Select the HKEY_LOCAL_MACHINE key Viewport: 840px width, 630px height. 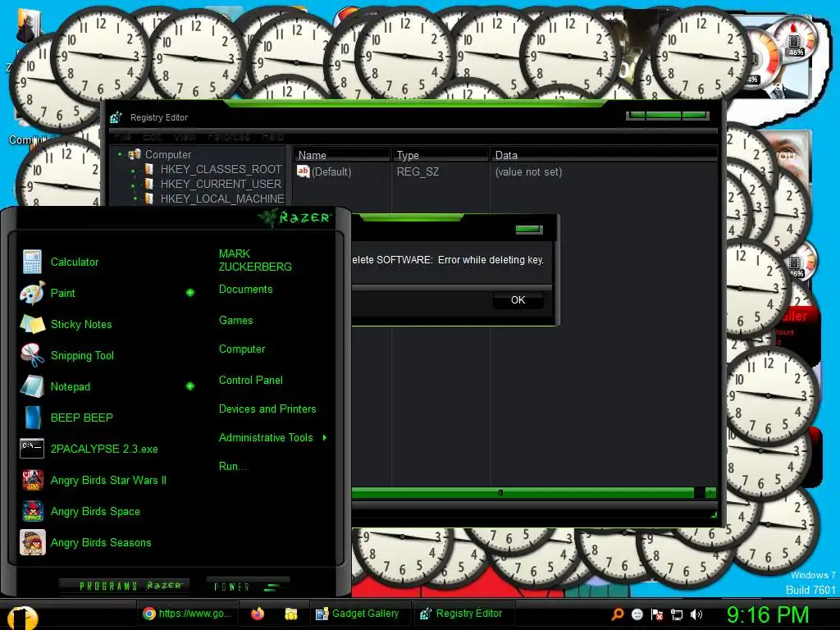coord(222,199)
